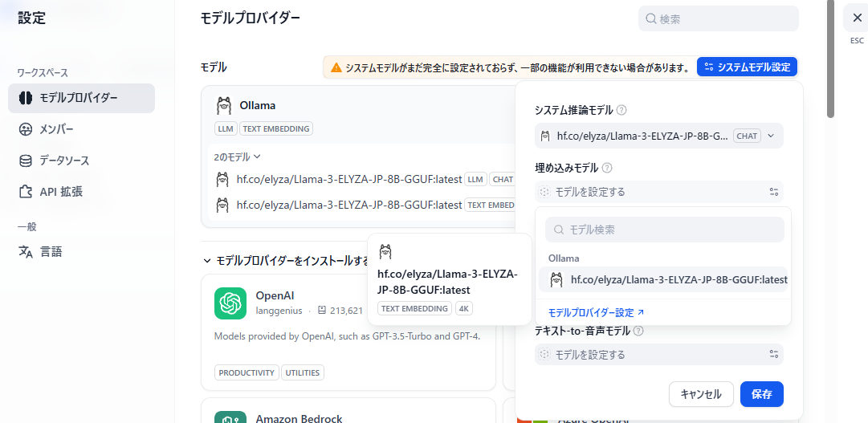Click the help icon next to 埋め込みモデル

pyautogui.click(x=607, y=168)
